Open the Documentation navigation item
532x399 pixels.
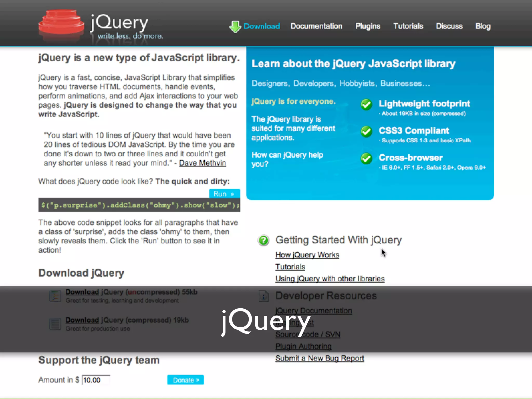316,26
